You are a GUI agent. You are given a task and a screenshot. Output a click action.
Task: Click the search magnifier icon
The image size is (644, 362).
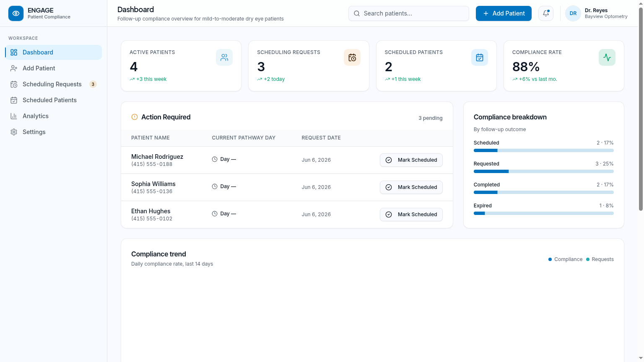(357, 13)
